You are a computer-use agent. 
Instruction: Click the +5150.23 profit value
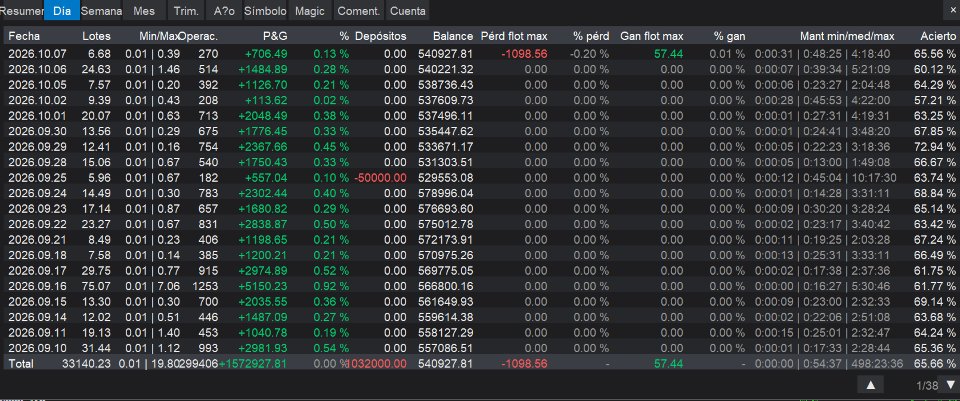pos(265,286)
